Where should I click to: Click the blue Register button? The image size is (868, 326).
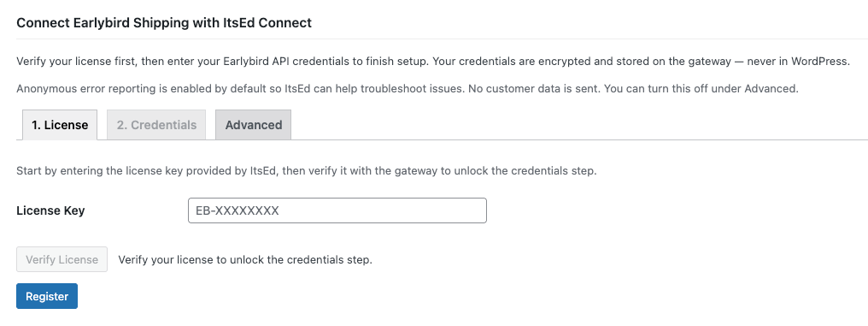pyautogui.click(x=47, y=296)
